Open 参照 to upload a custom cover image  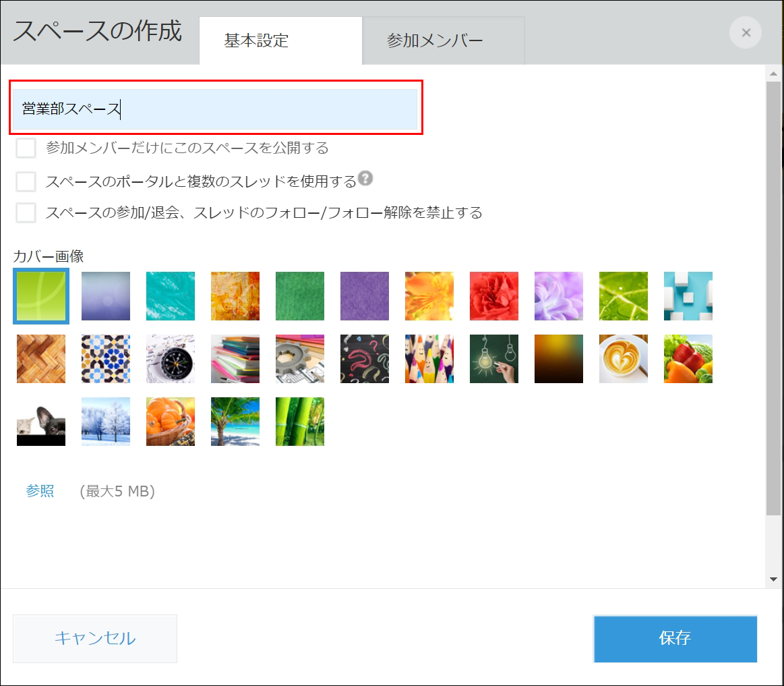(40, 492)
